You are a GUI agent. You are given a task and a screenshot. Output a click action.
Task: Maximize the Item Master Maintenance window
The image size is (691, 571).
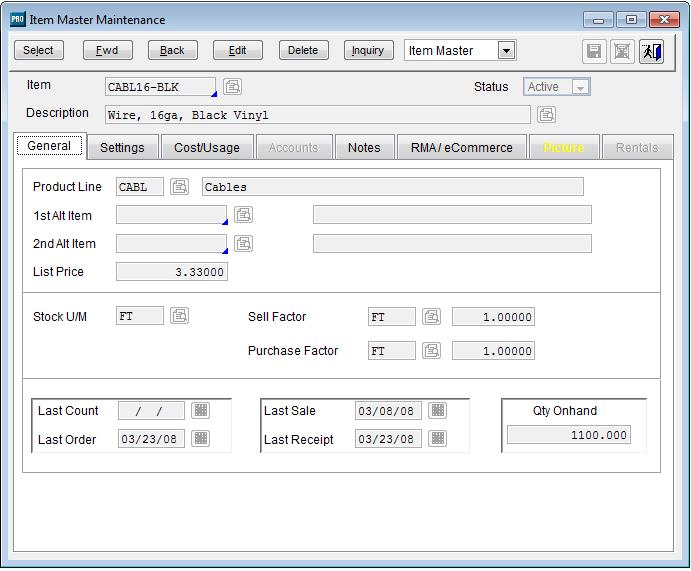click(631, 20)
